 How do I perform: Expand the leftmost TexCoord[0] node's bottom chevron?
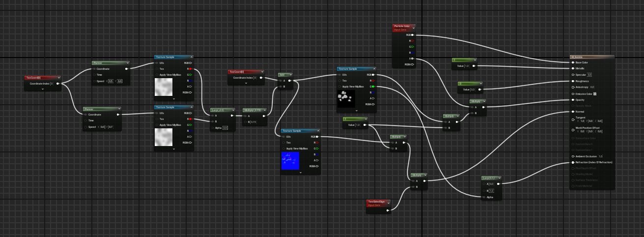point(43,89)
